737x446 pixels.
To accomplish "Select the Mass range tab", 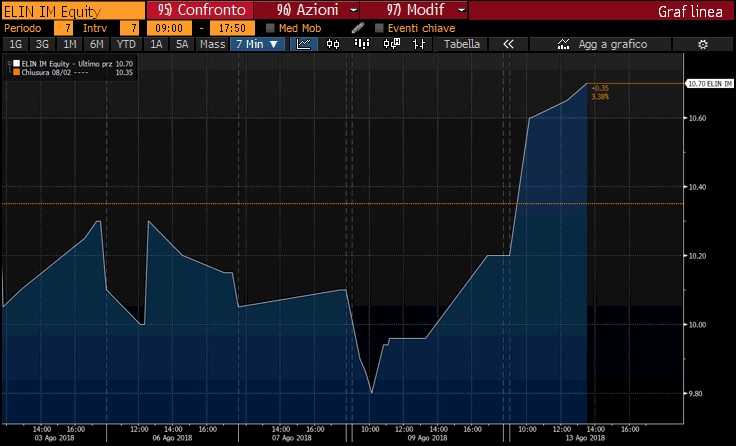I will click(x=212, y=44).
